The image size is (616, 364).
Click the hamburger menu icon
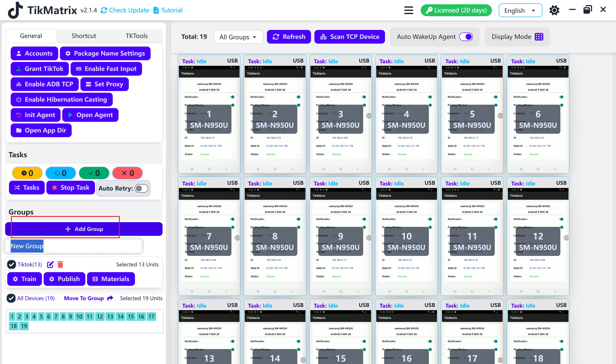click(x=409, y=10)
